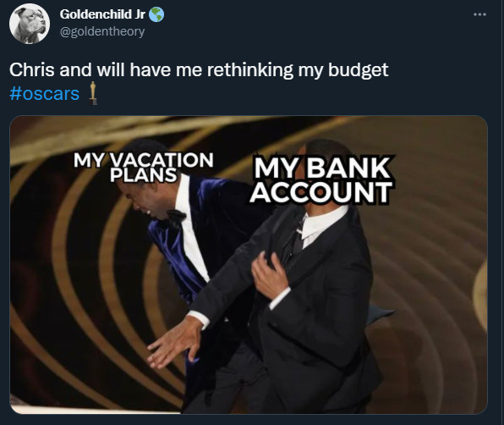Open the attached meme image
This screenshot has width=504, height=425.
point(249,264)
